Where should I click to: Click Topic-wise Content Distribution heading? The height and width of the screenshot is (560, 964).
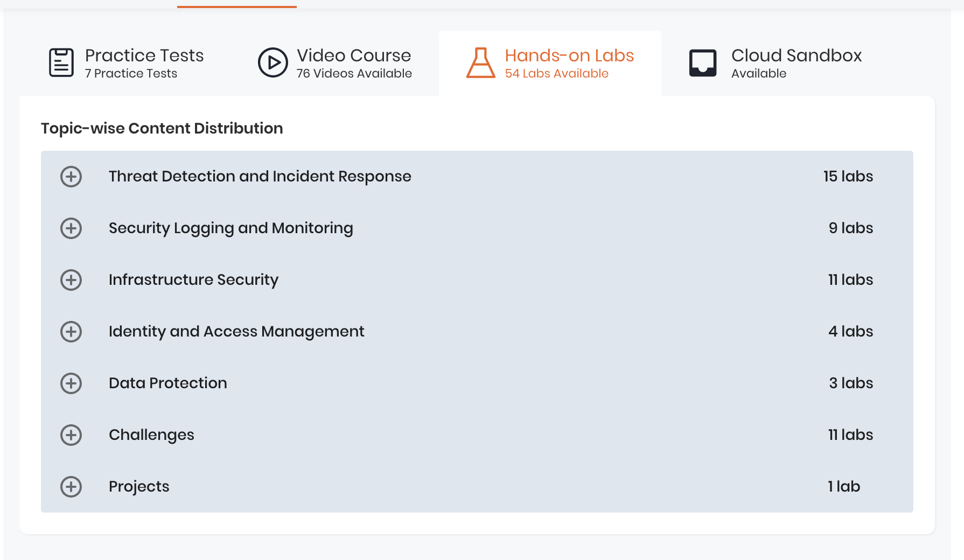[162, 129]
